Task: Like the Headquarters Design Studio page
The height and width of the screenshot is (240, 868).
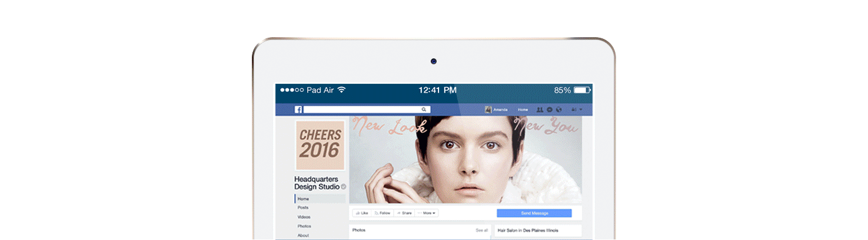Action: [x=361, y=213]
